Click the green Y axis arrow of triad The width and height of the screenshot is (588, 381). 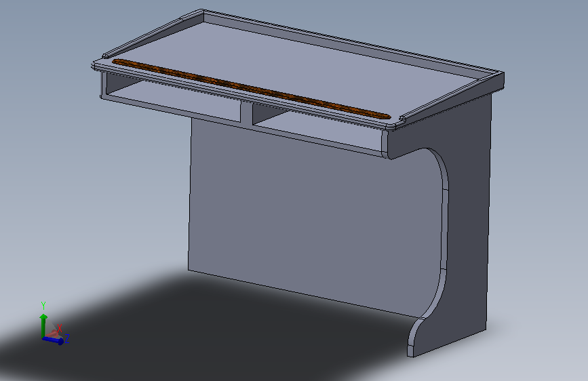coord(43,325)
